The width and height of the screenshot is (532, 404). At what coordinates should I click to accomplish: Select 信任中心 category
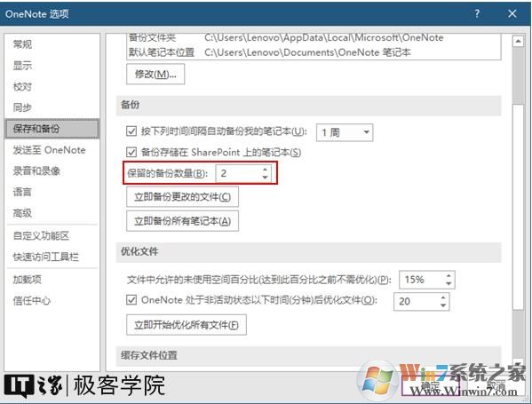coord(32,300)
